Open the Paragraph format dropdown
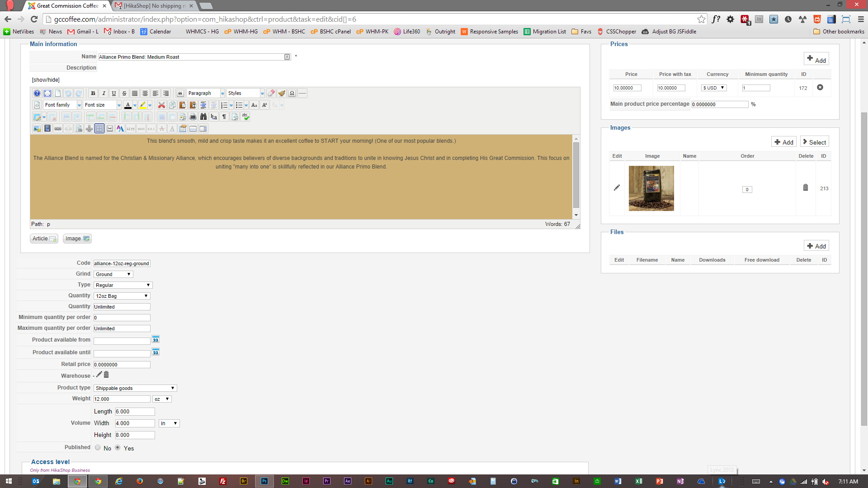This screenshot has width=868, height=488. [x=206, y=93]
